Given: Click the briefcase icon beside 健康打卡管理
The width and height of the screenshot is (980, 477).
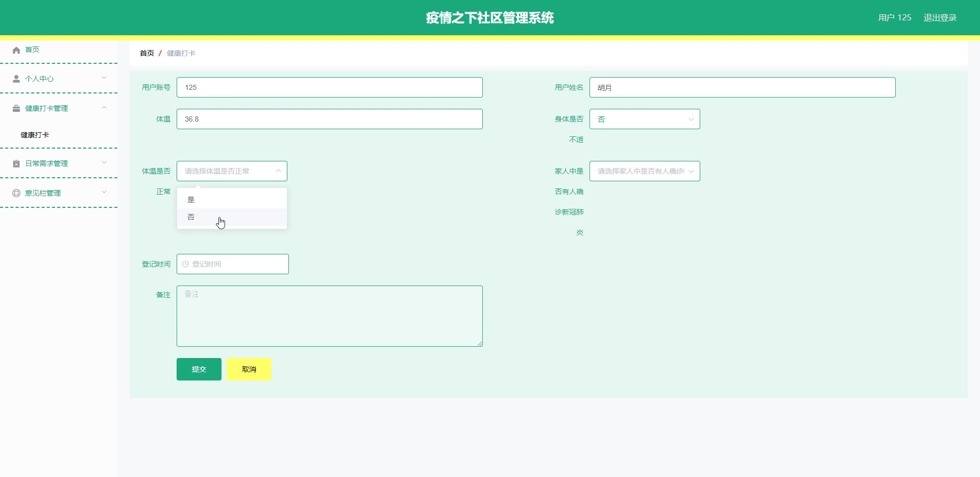Looking at the screenshot, I should [16, 108].
